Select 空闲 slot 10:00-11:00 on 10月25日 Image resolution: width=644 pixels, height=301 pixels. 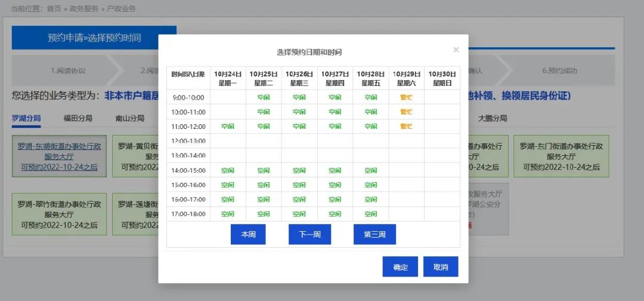click(x=264, y=112)
